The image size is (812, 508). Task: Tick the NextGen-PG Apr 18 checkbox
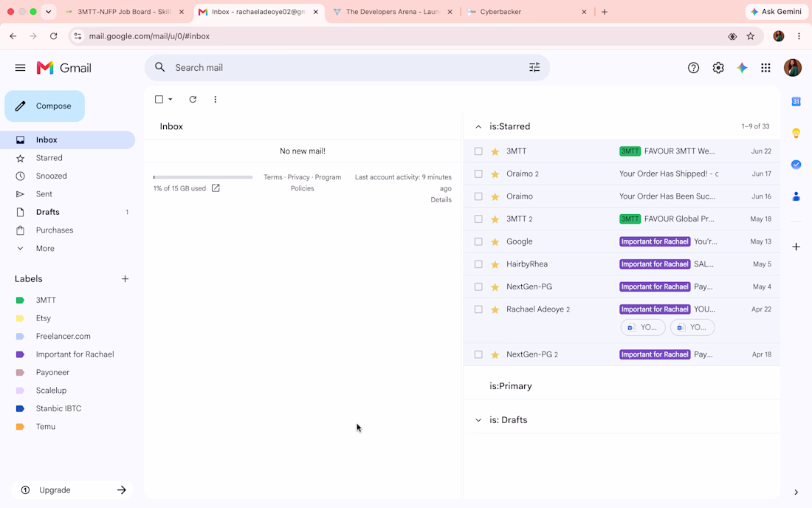pos(478,354)
